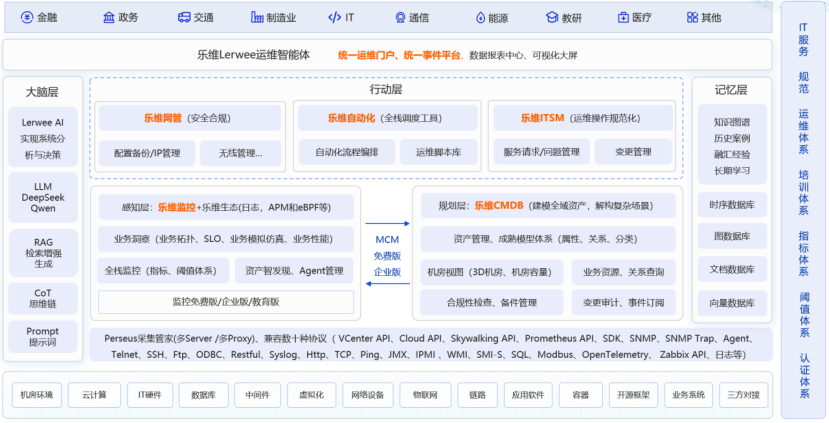Click 机房环境 bottom tile
The width and height of the screenshot is (829, 423).
[36, 394]
